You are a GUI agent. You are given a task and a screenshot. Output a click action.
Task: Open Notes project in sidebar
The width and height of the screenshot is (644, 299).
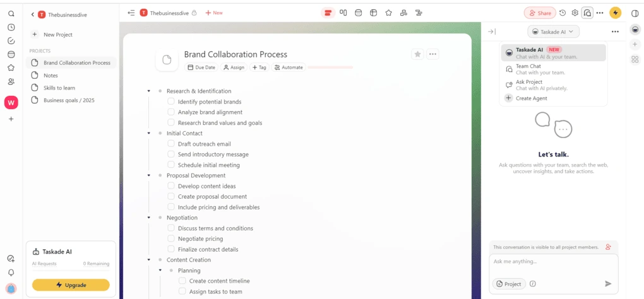pos(71,76)
